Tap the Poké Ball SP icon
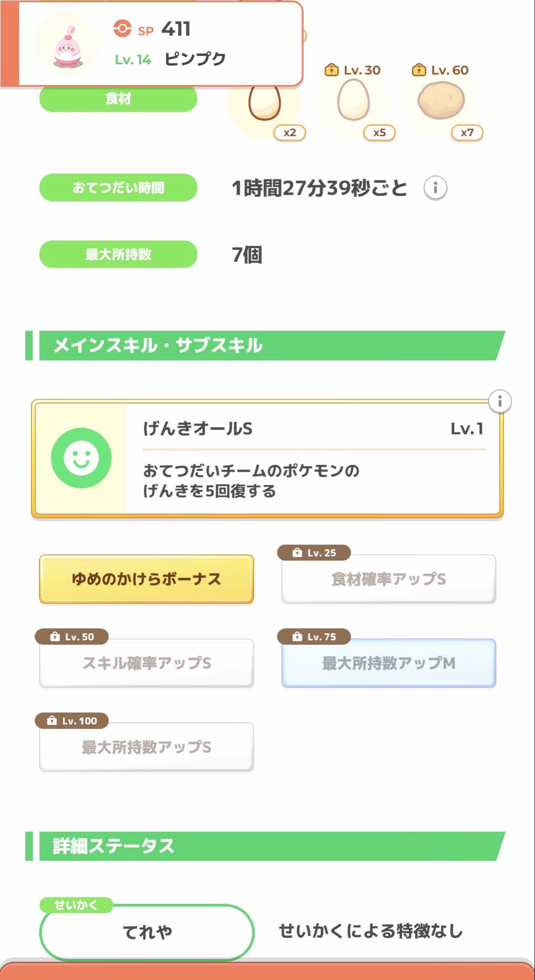This screenshot has width=535, height=980. tap(123, 28)
